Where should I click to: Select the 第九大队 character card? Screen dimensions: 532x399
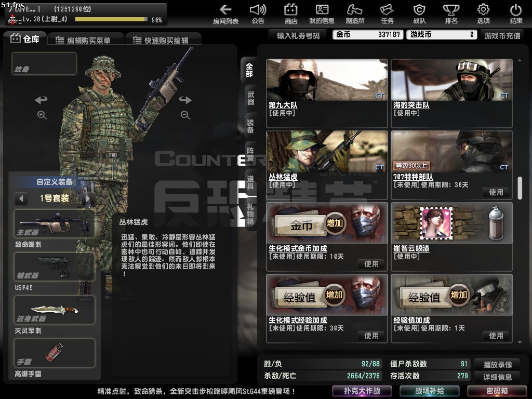coord(327,94)
